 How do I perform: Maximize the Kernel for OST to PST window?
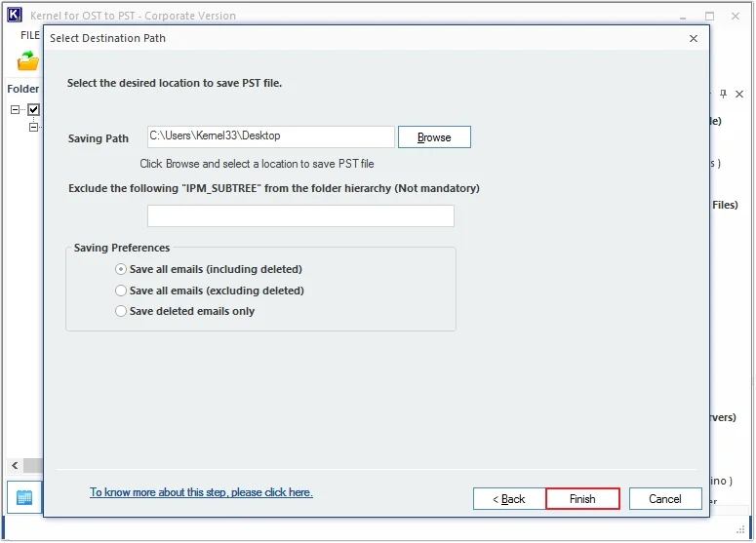[x=709, y=16]
